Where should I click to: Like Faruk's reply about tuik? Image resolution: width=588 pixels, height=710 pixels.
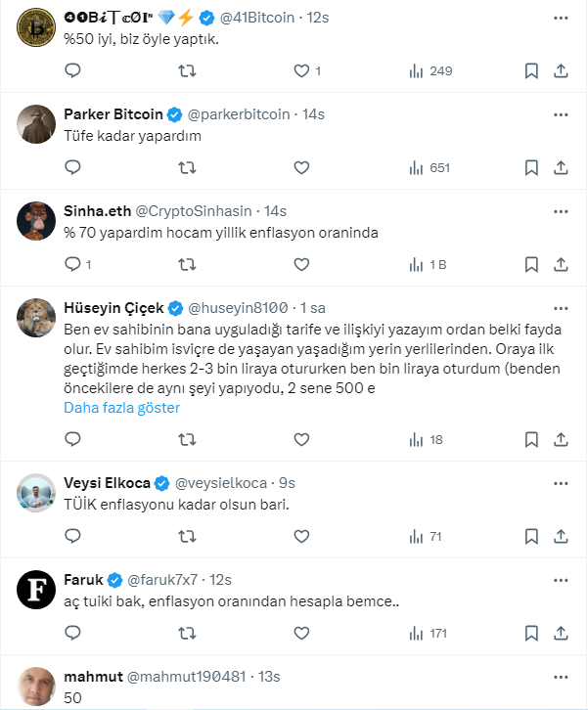click(x=301, y=634)
